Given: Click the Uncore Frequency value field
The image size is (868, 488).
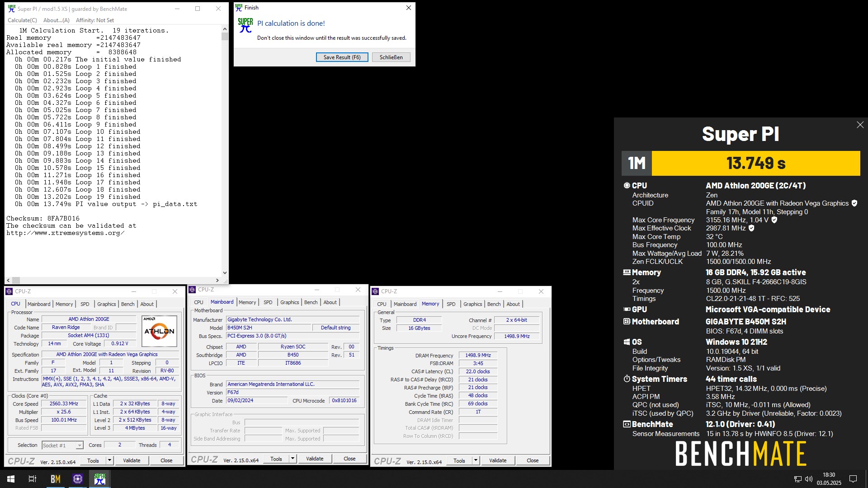Looking at the screenshot, I should 517,337.
